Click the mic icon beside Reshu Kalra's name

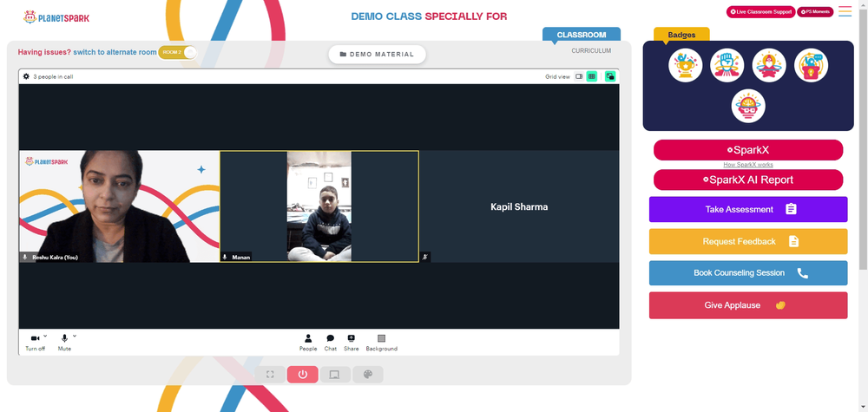click(25, 257)
